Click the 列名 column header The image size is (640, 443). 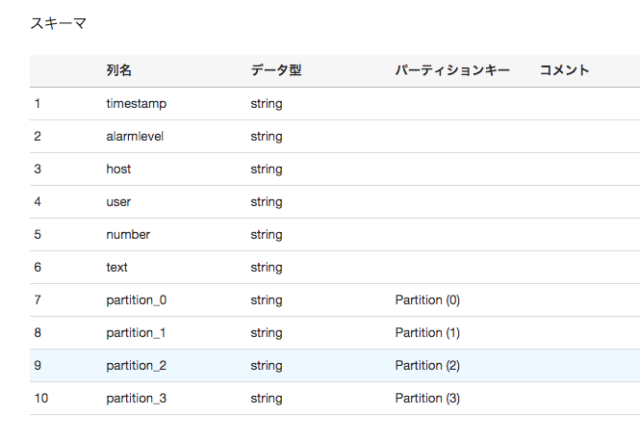pos(119,70)
